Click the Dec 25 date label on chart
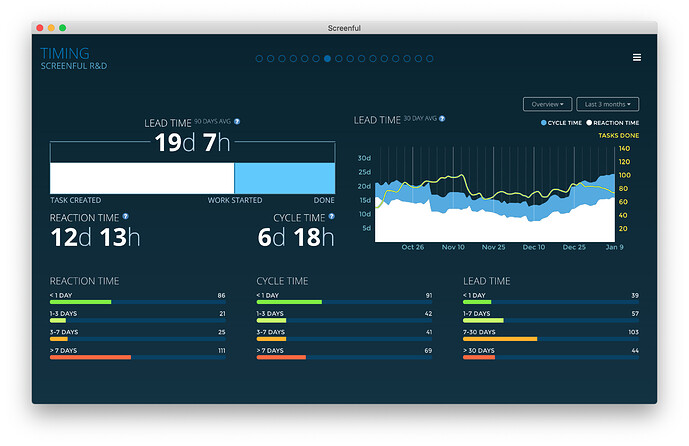 pyautogui.click(x=574, y=247)
